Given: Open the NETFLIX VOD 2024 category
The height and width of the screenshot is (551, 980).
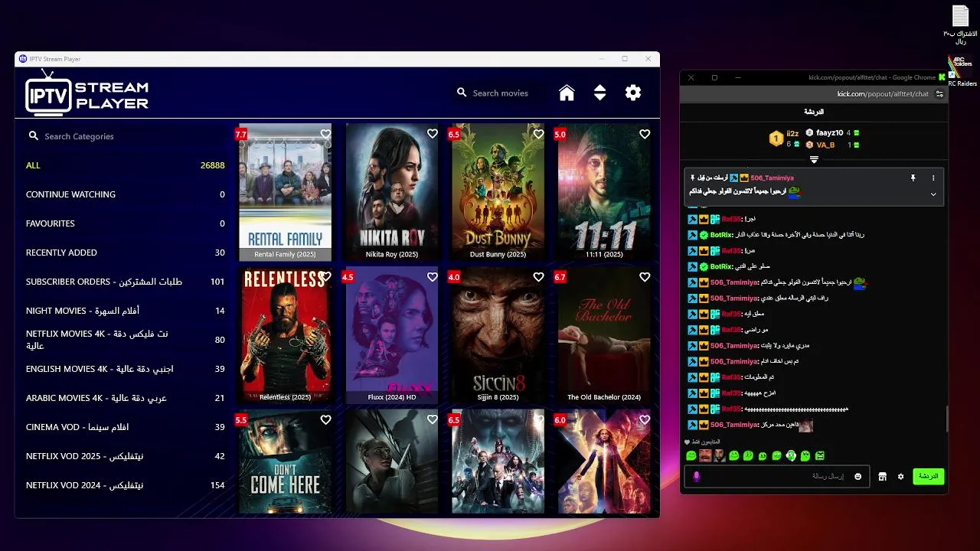Looking at the screenshot, I should (126, 485).
